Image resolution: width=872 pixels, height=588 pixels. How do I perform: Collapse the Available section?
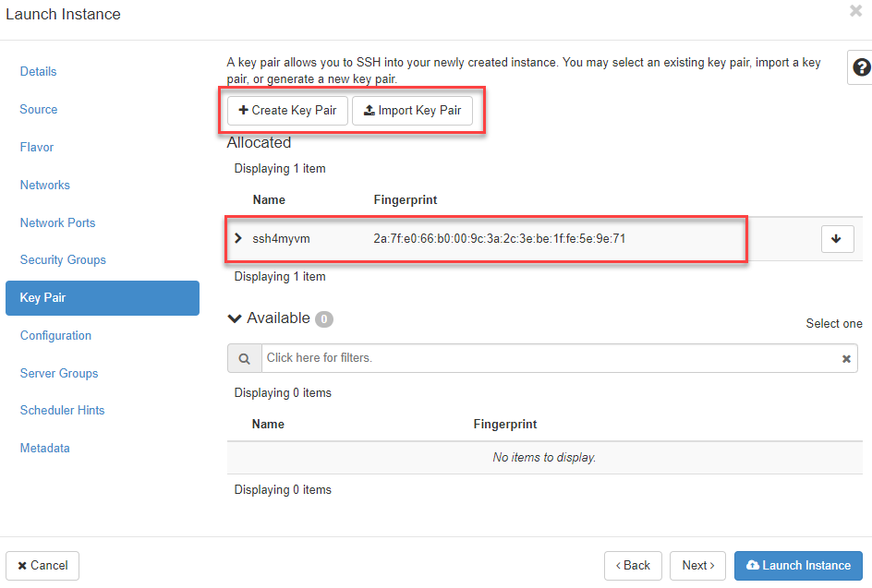click(235, 318)
